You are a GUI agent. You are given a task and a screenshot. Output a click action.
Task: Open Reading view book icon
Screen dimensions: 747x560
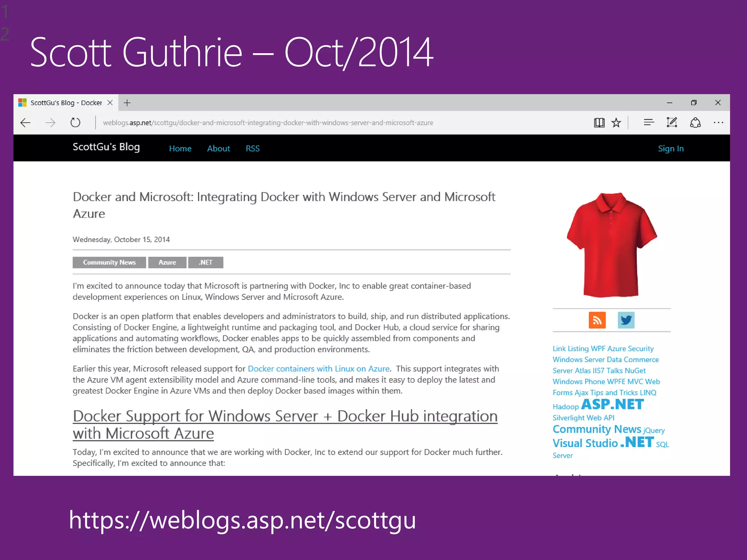click(599, 122)
